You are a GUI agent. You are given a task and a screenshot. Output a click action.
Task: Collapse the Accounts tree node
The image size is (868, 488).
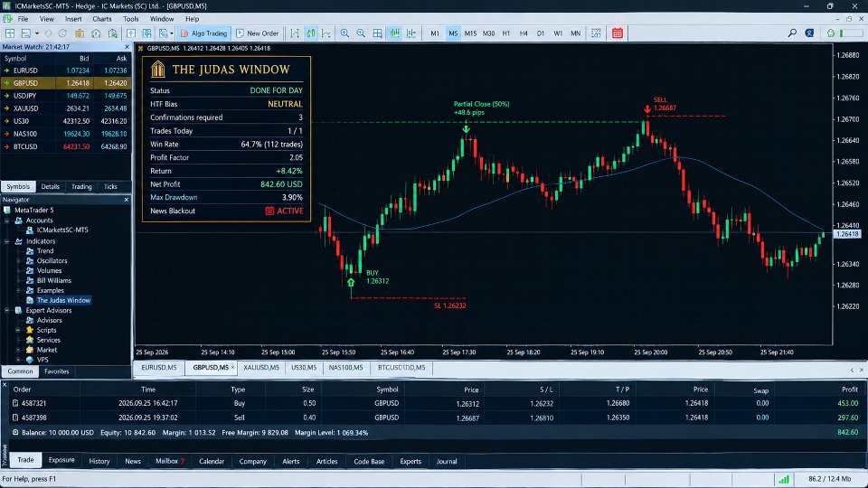pyautogui.click(x=7, y=221)
